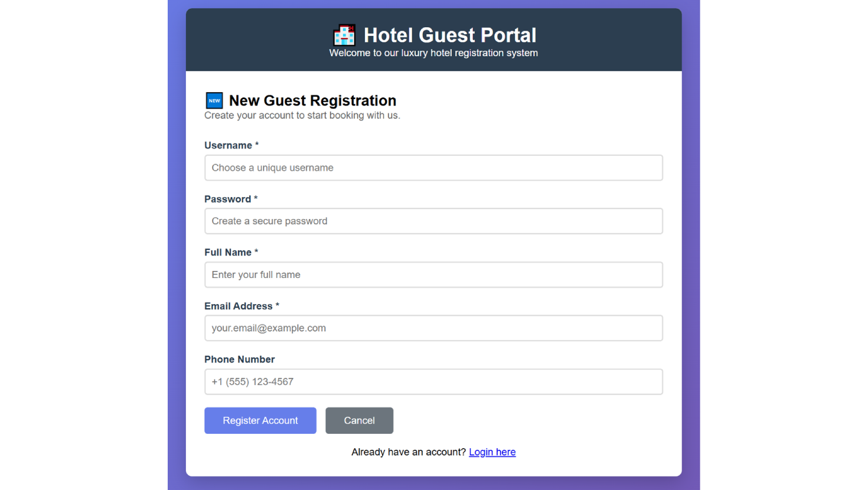Image resolution: width=868 pixels, height=490 pixels.
Task: Click the New Guest Registration heading
Action: [x=312, y=100]
